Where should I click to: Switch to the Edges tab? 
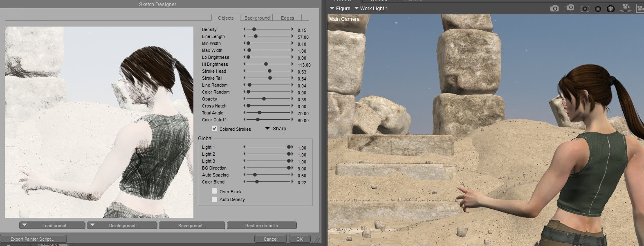tap(287, 18)
